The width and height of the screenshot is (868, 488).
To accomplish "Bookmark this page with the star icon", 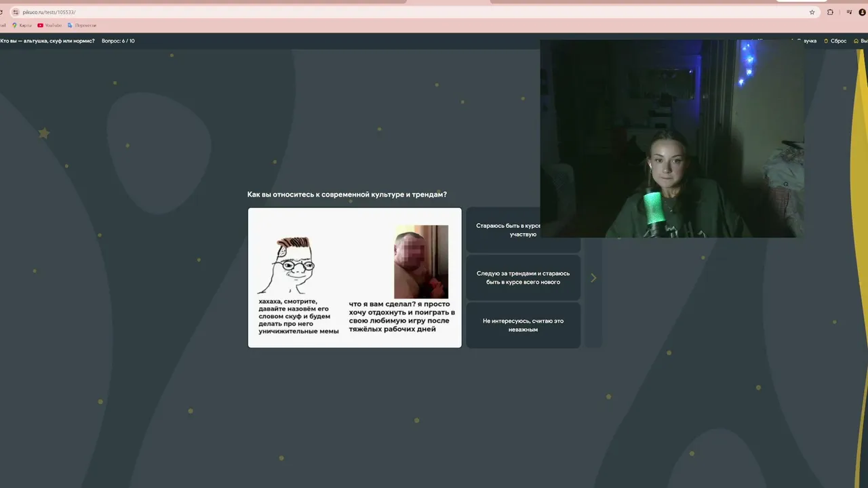I will [x=812, y=12].
